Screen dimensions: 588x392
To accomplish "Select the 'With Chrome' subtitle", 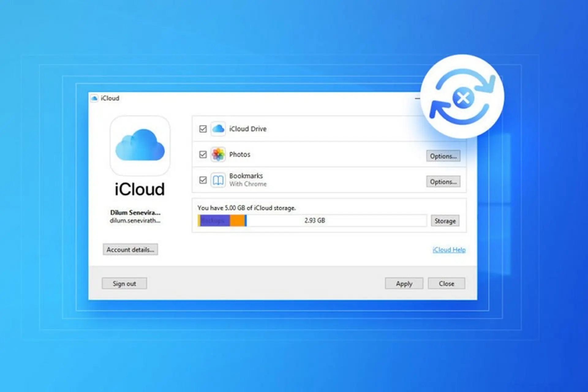I will (248, 184).
